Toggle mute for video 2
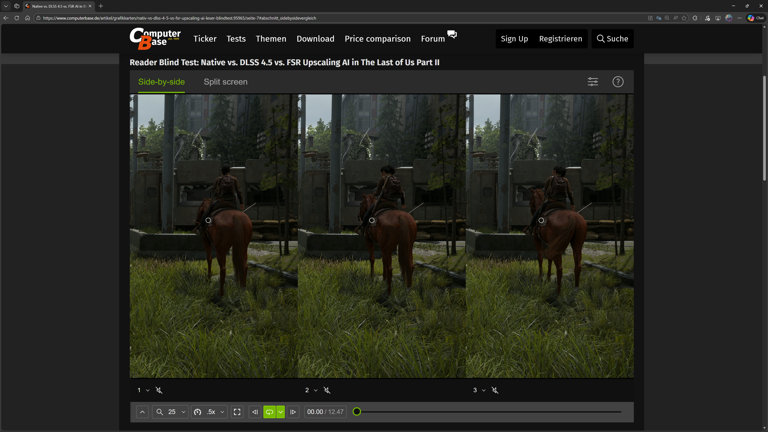This screenshot has height=432, width=768. pos(327,390)
